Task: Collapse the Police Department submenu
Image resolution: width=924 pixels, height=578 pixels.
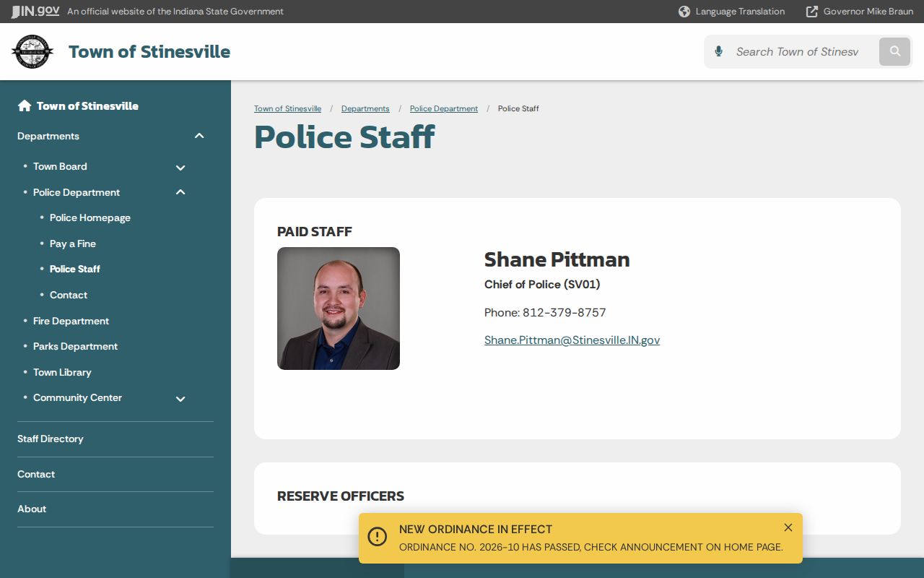Action: tap(180, 192)
